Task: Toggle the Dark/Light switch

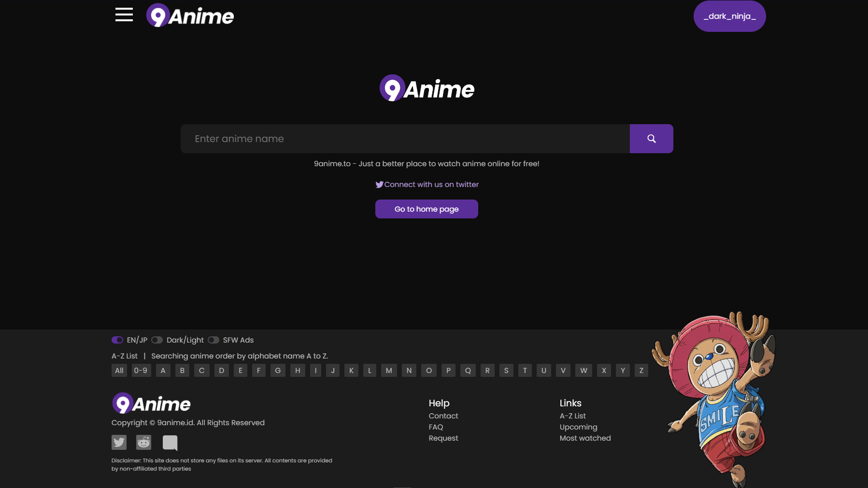Action: pyautogui.click(x=157, y=340)
